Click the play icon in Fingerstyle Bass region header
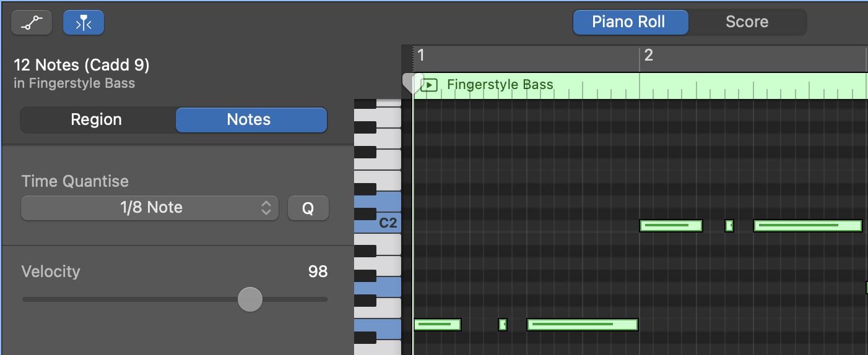This screenshot has height=355, width=868. click(x=429, y=85)
